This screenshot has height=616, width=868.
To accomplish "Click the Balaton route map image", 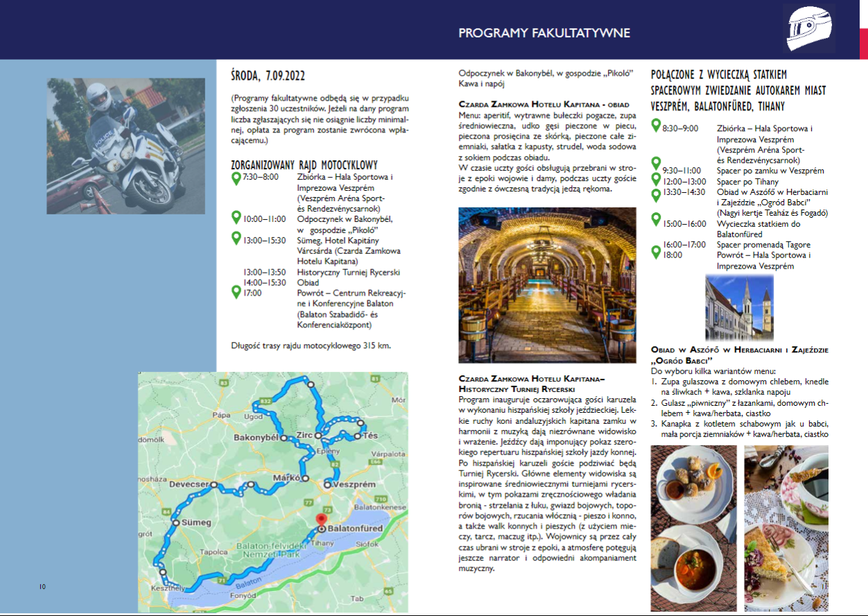I will [273, 493].
